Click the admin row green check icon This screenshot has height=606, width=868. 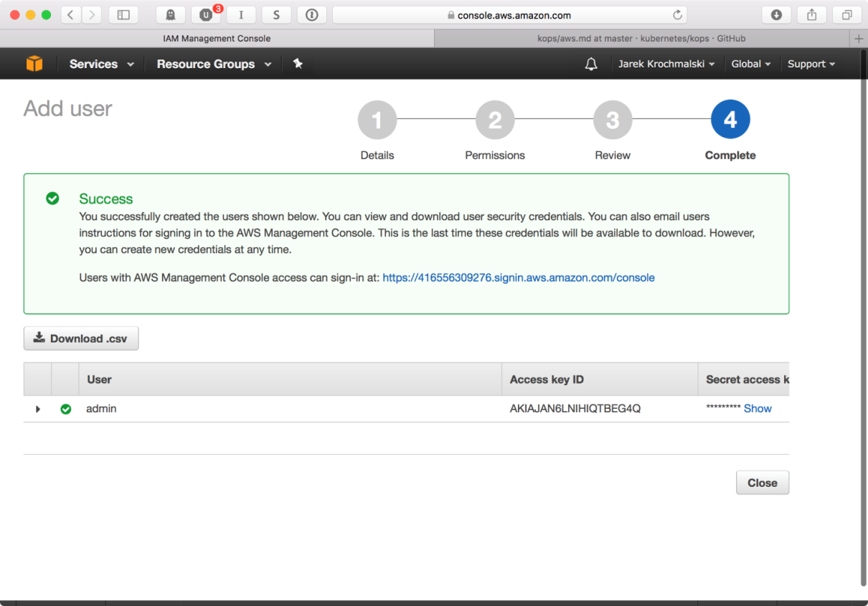[x=66, y=409]
